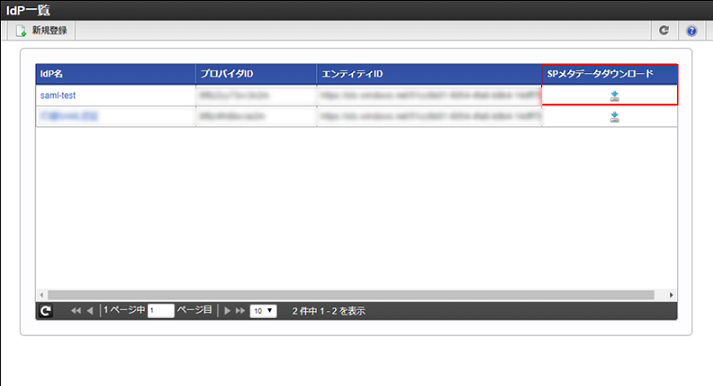Click the horizontal scrollbar thumb
Screen dimensions: 713x386
tap(351, 295)
